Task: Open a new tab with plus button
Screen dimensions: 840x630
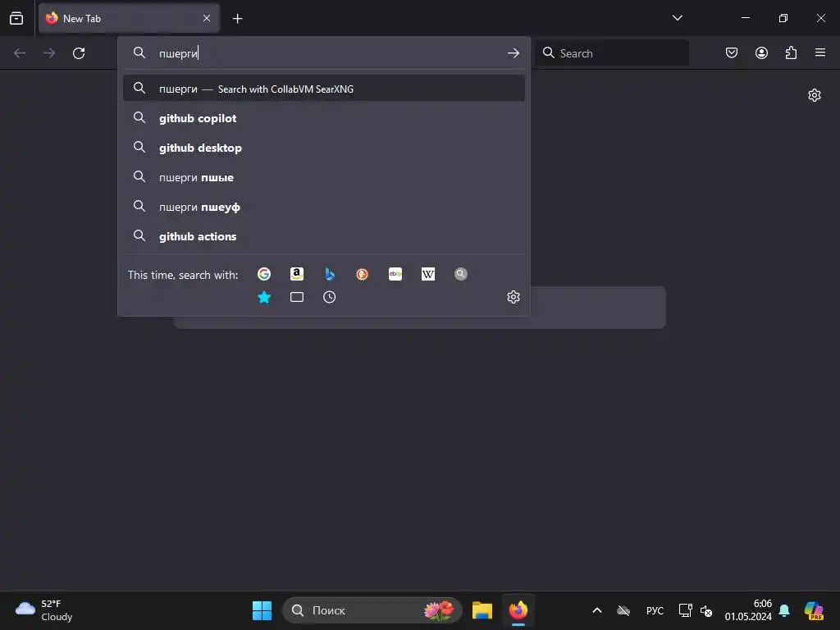Action: coord(237,19)
